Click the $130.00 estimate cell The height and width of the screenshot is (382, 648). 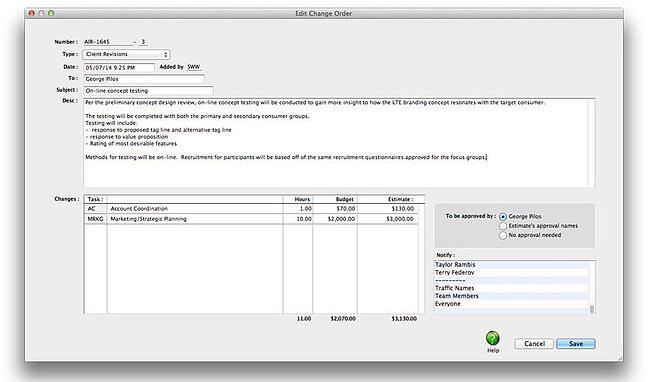[388, 209]
